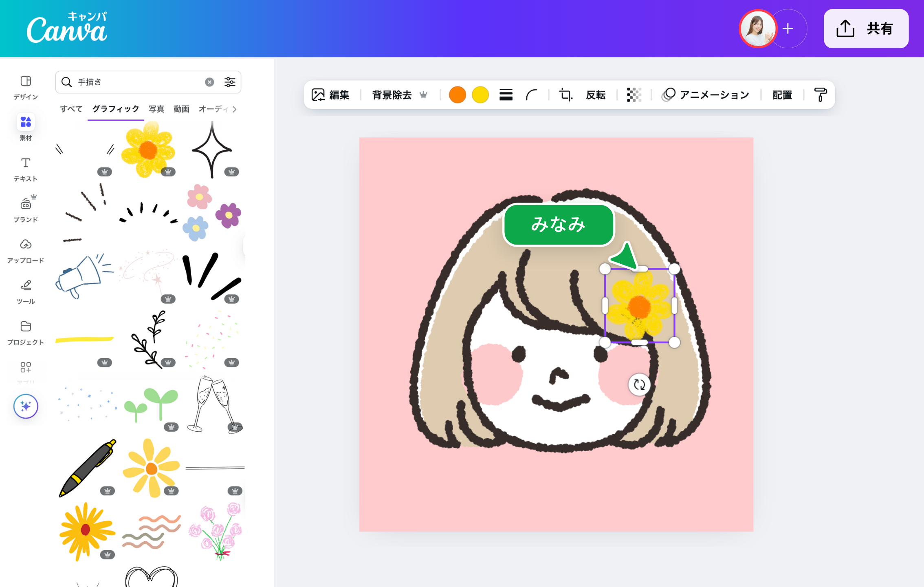Click the 編集 (Edit) button
This screenshot has width=924, height=587.
(330, 95)
